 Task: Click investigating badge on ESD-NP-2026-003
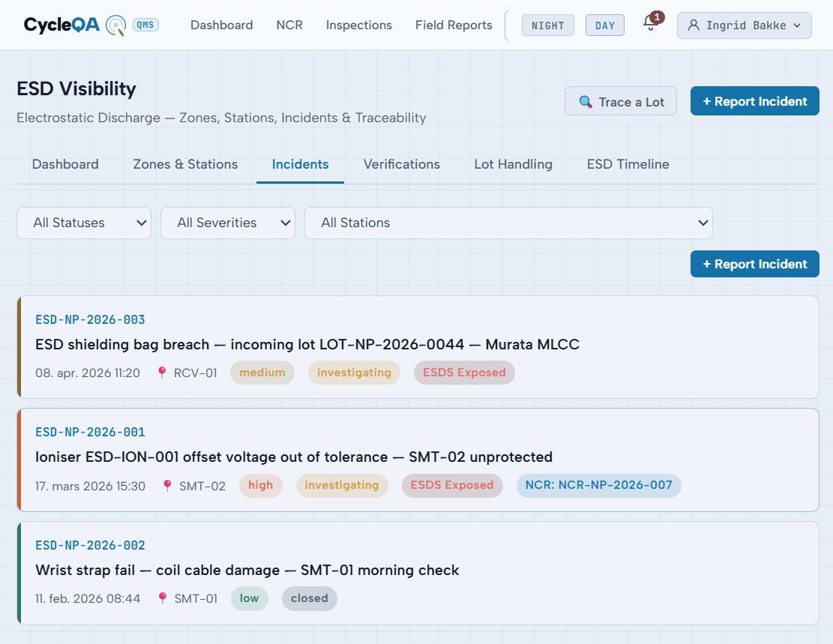354,373
